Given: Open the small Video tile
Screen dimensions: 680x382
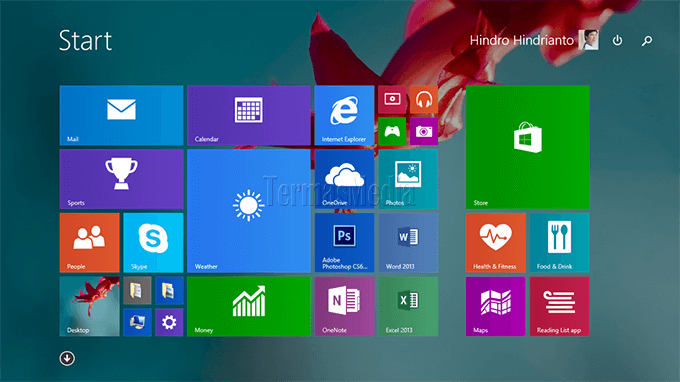Looking at the screenshot, I should click(392, 99).
